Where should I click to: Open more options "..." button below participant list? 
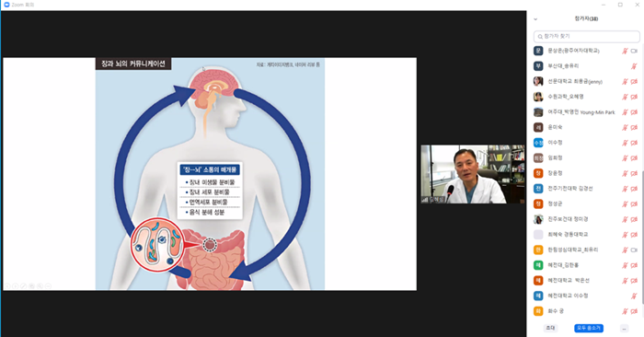(x=624, y=328)
